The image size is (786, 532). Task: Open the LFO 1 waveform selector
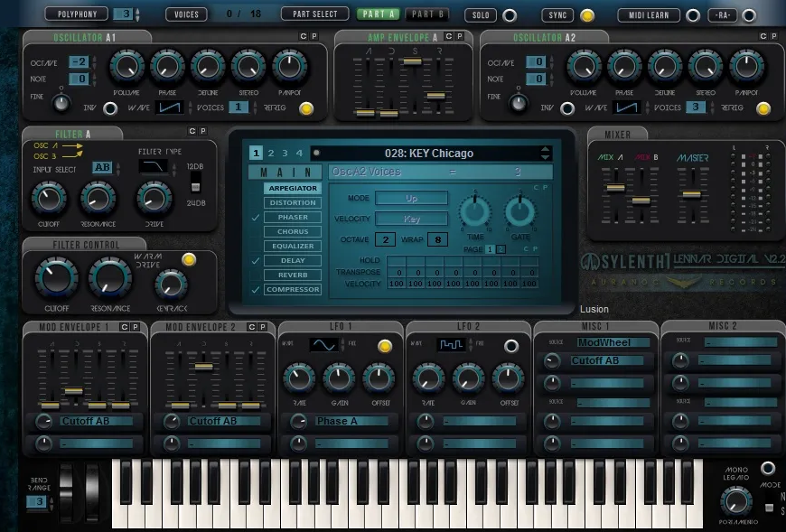[323, 345]
